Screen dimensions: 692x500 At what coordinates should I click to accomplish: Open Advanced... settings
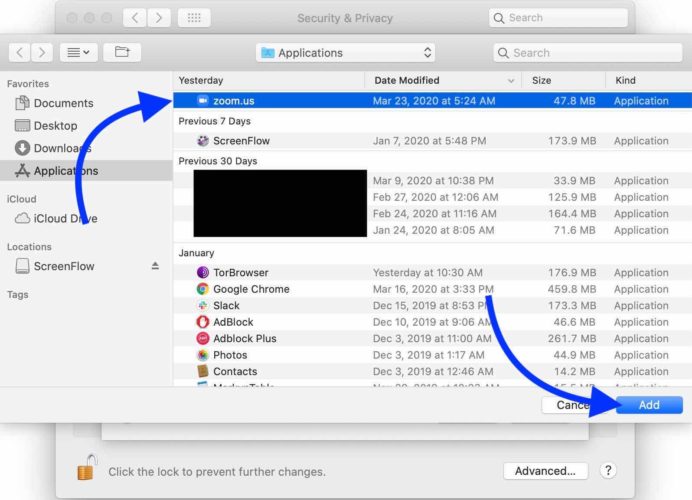(545, 471)
